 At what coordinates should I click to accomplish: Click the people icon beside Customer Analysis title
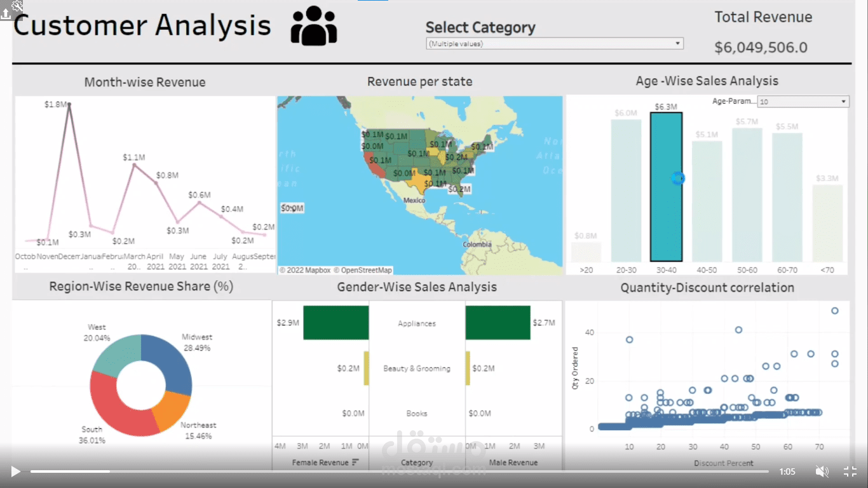tap(313, 25)
